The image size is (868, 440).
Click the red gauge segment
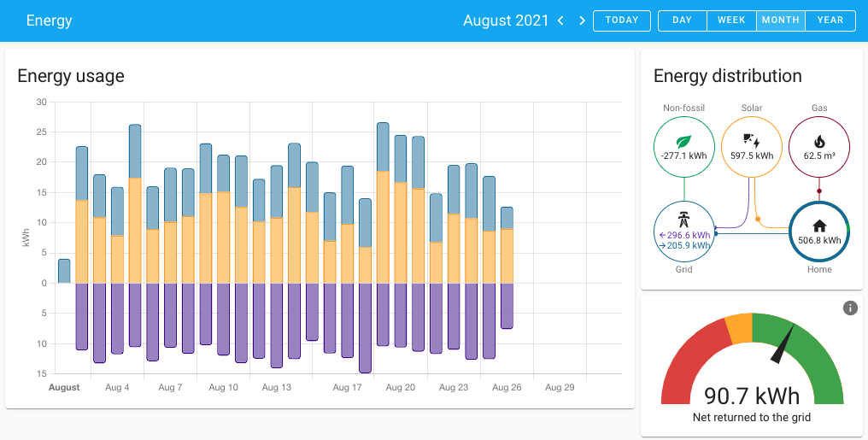coord(683,367)
